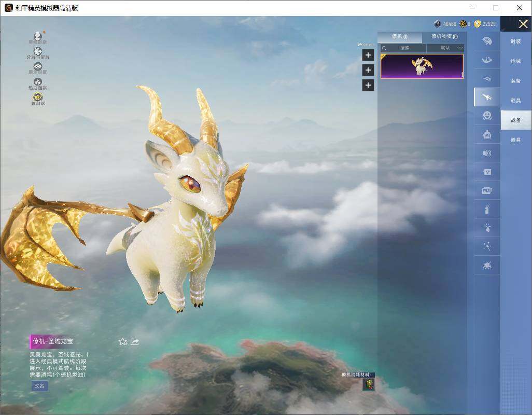Open the voice pack speaker icon

point(487,154)
